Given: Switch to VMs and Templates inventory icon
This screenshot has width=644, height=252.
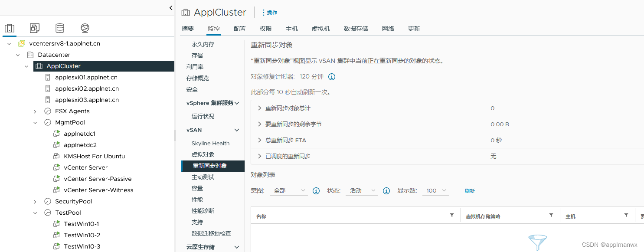Looking at the screenshot, I should click(35, 28).
